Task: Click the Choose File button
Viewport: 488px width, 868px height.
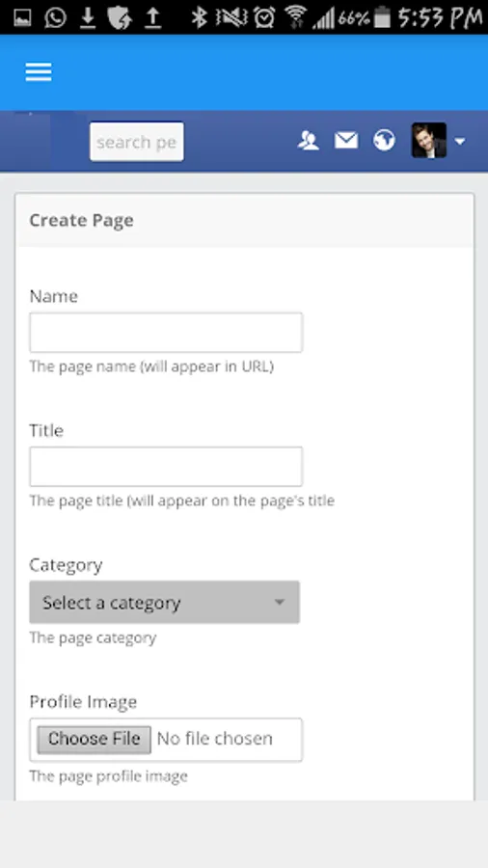Action: (x=95, y=739)
